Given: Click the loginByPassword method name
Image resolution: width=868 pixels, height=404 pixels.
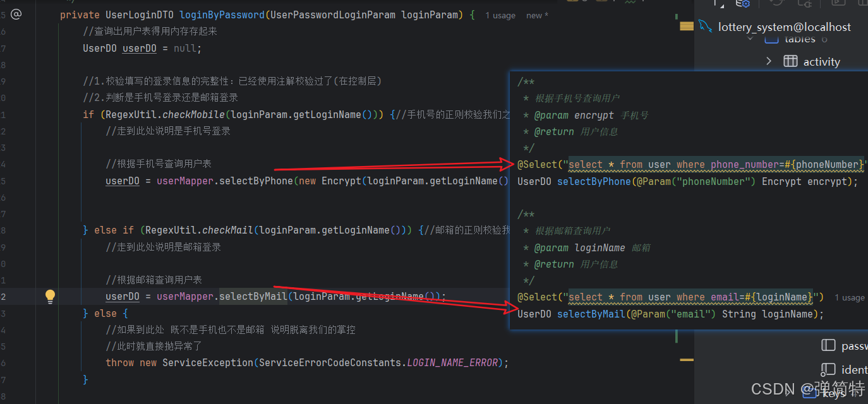Looking at the screenshot, I should click(222, 15).
